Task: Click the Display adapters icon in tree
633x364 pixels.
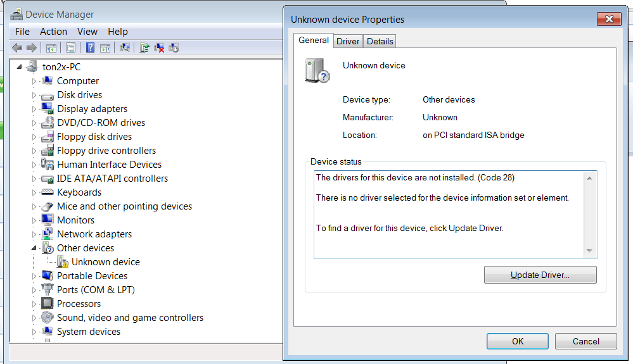Action: point(48,109)
